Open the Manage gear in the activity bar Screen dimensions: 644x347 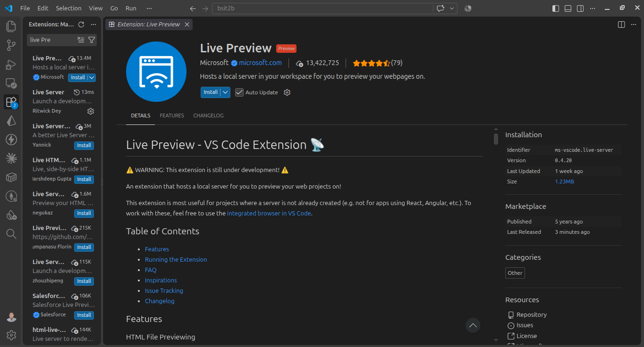[x=11, y=335]
